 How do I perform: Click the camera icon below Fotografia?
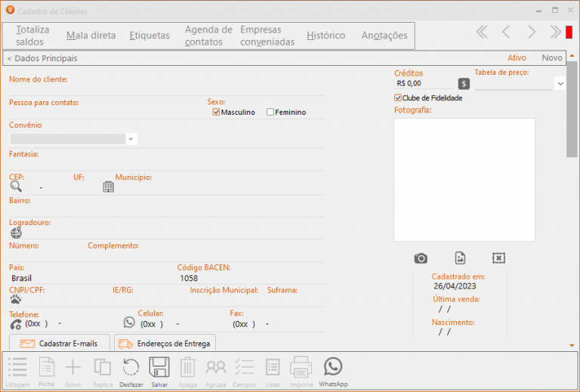pos(421,258)
